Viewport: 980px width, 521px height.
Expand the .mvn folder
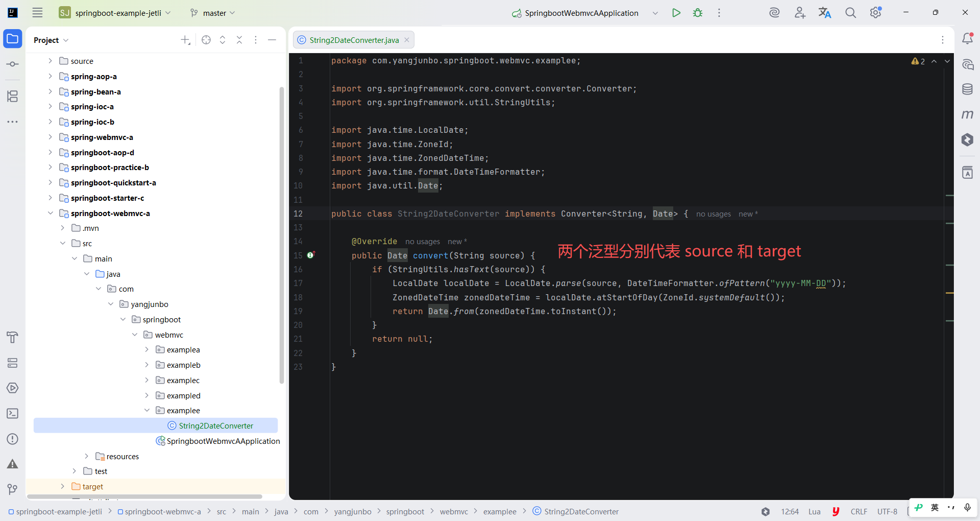pos(62,228)
